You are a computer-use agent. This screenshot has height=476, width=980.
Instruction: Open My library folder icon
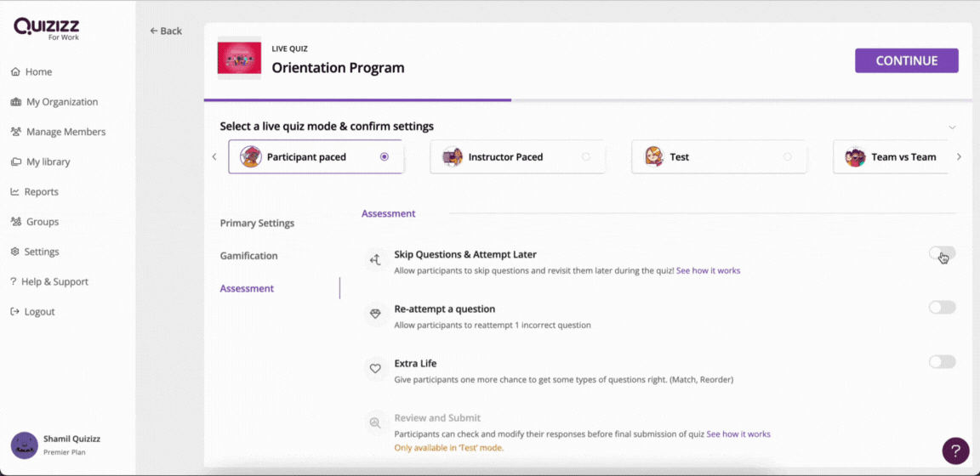[x=16, y=161]
